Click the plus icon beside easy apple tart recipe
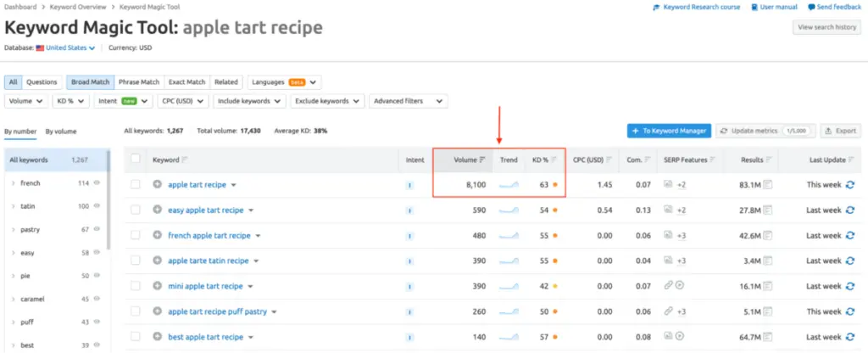The width and height of the screenshot is (868, 353). click(x=158, y=210)
